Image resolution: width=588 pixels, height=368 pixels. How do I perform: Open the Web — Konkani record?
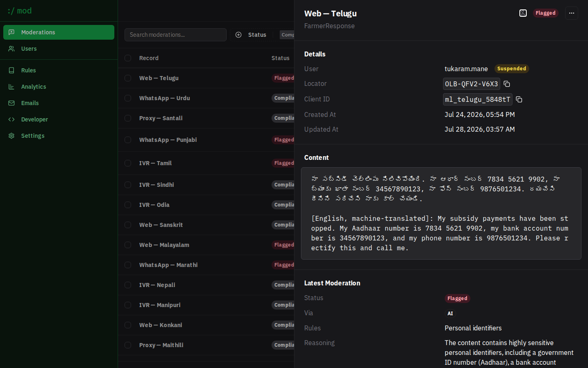[x=160, y=325]
